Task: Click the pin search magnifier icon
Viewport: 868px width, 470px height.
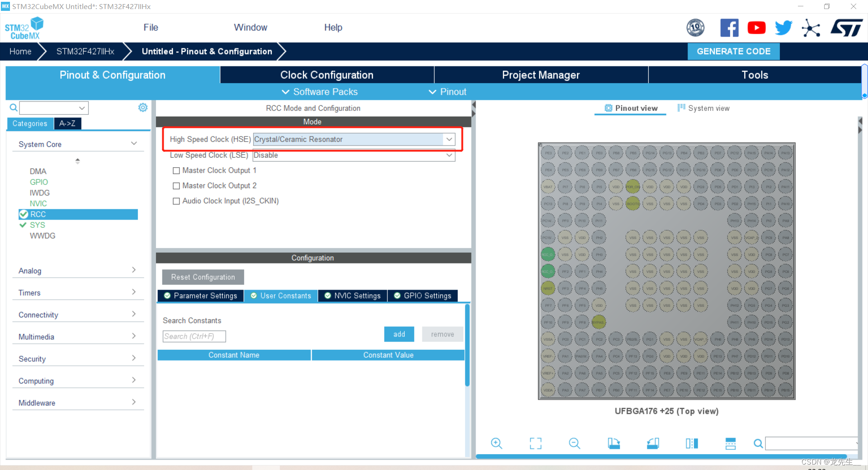Action: [758, 443]
